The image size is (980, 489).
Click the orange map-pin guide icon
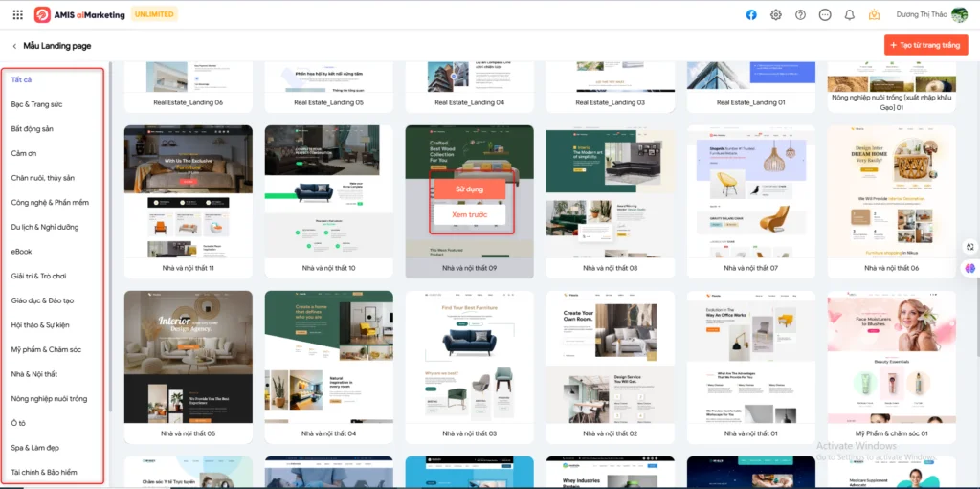coord(874,15)
